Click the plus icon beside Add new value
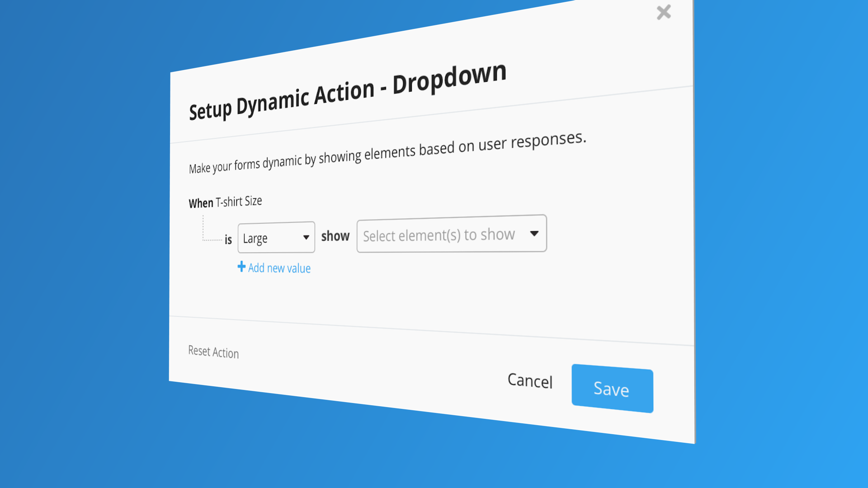 pos(241,267)
